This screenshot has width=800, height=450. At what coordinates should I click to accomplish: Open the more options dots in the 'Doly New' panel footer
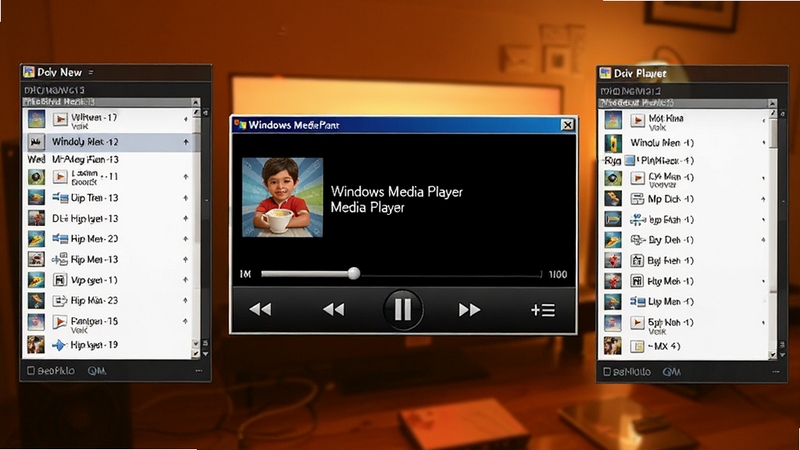[198, 371]
